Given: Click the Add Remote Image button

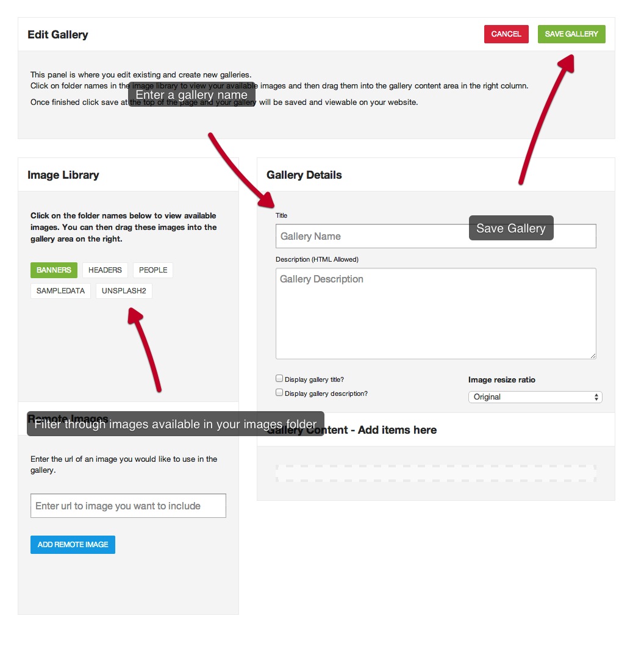Looking at the screenshot, I should 73,545.
